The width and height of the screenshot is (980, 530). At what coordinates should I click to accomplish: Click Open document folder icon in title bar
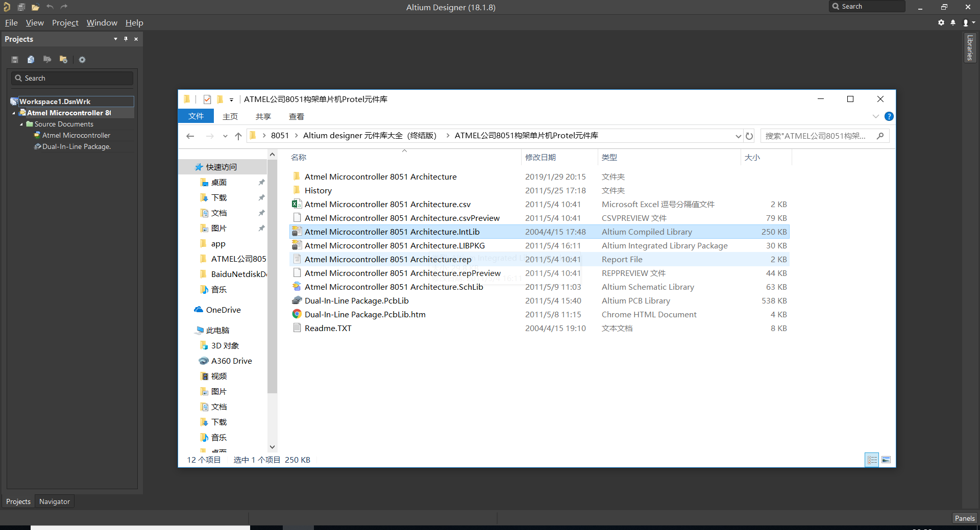pos(35,7)
